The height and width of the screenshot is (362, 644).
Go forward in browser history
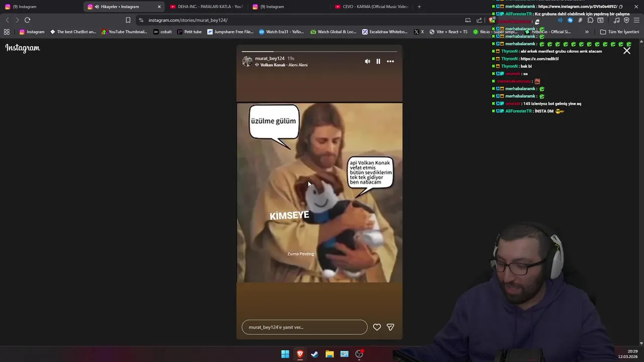[17, 20]
